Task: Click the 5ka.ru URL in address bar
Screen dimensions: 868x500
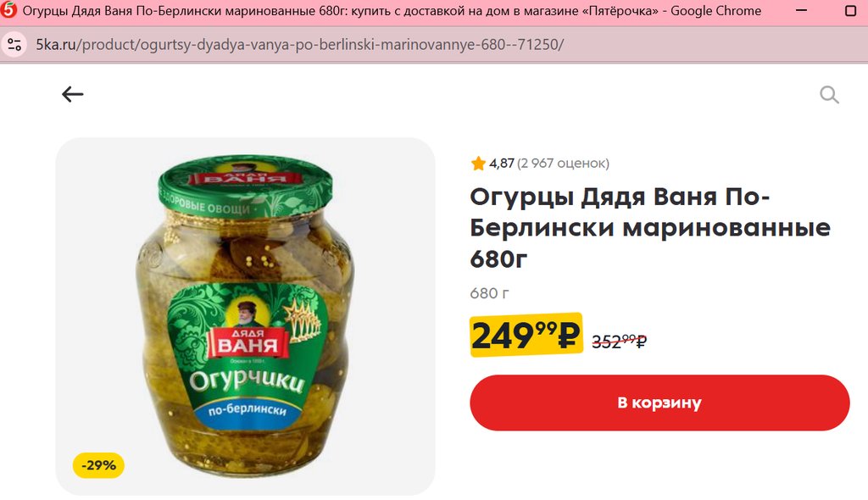Action: click(299, 44)
